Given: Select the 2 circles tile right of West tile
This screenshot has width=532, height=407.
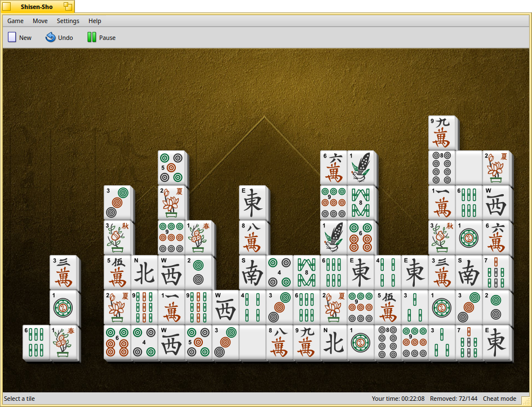Looking at the screenshot, I should [198, 272].
